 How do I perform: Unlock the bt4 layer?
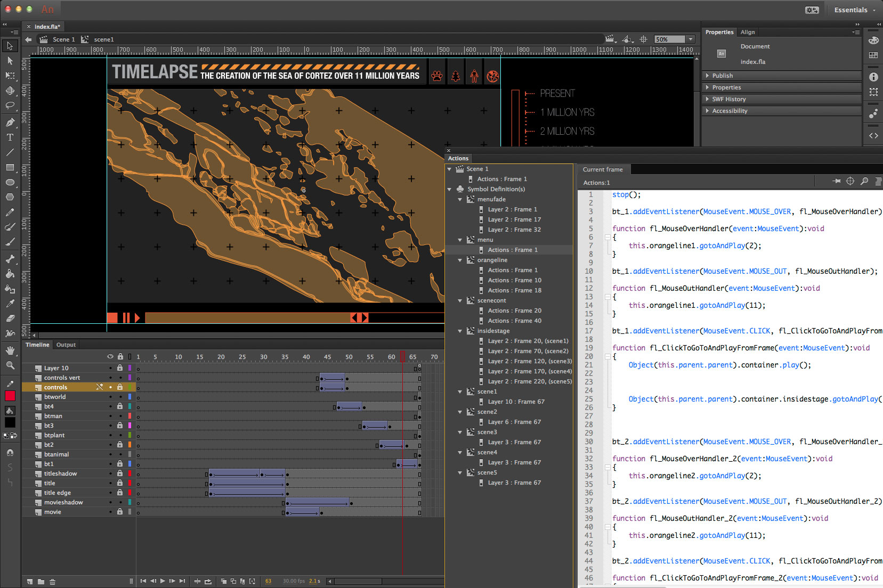(120, 406)
